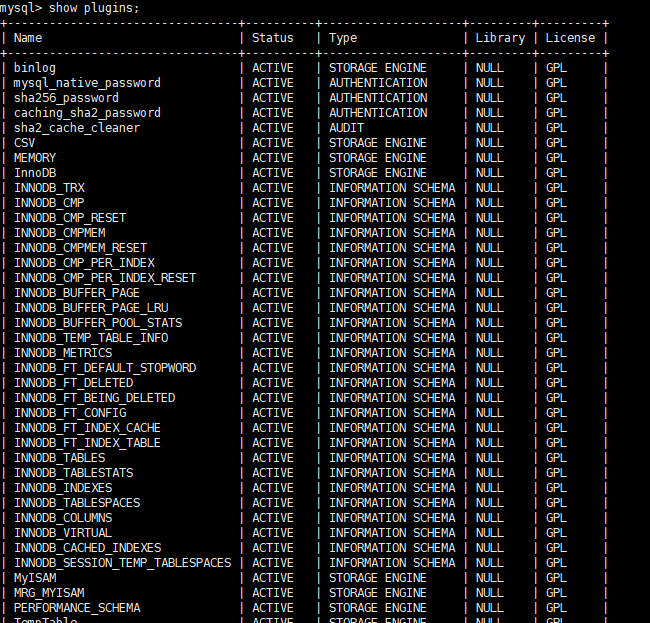Select the CSV plugin name
Viewport: 650px width, 623px height.
tap(24, 143)
